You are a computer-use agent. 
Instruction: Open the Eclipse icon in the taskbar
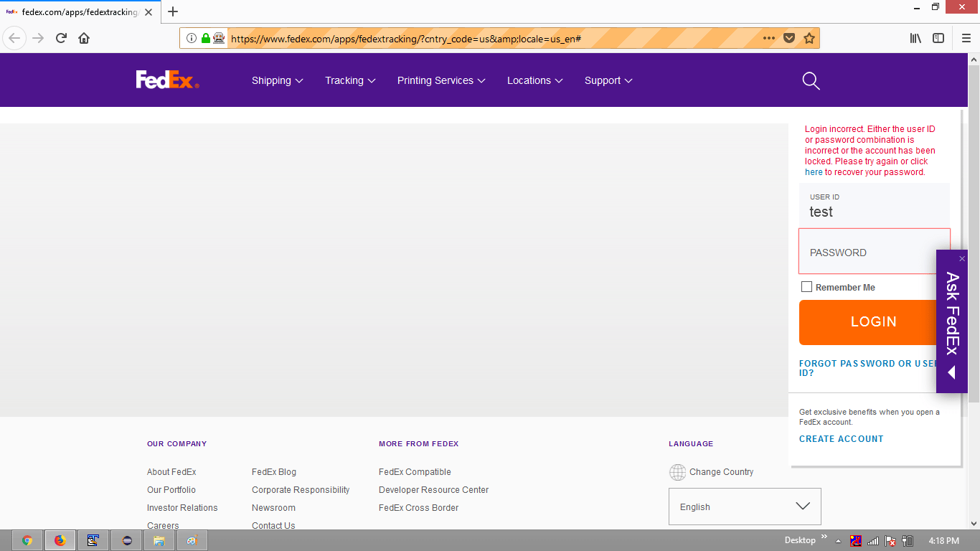point(126,540)
